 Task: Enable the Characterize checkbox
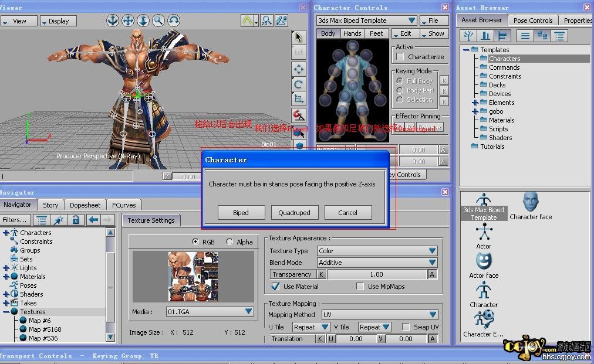(x=400, y=57)
